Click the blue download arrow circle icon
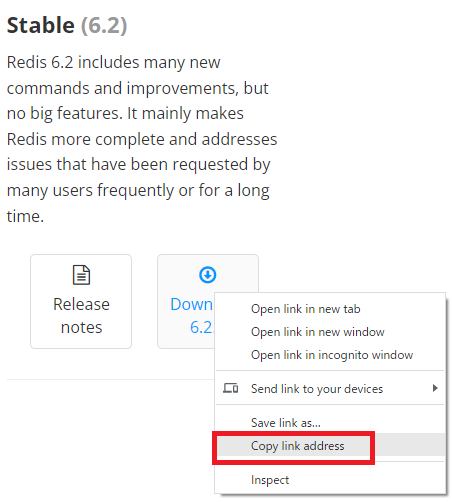The width and height of the screenshot is (454, 502). click(208, 275)
